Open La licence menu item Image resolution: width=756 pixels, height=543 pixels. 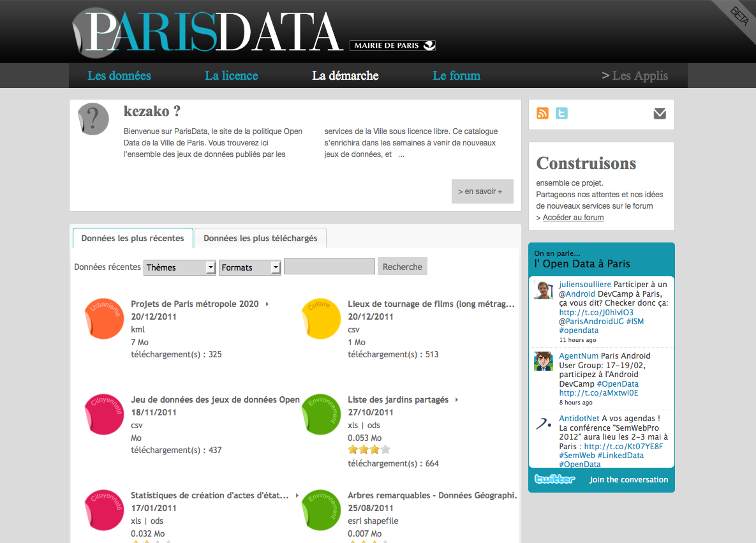(x=231, y=76)
